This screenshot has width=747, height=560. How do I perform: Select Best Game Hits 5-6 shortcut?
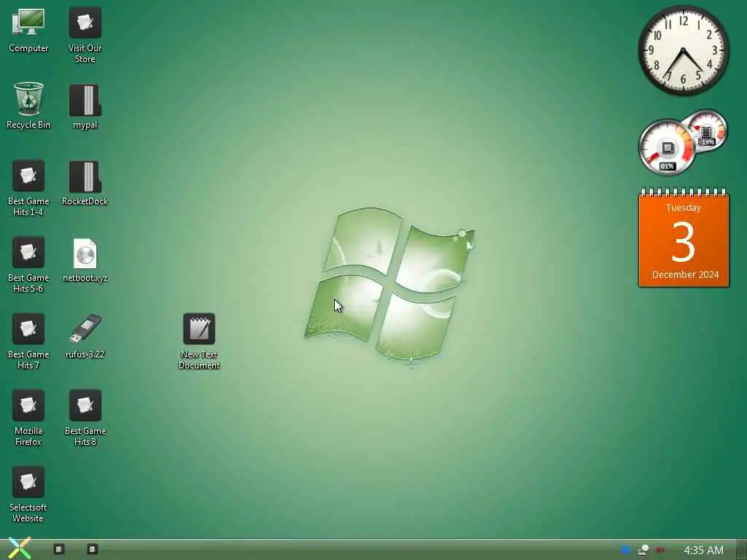28,264
